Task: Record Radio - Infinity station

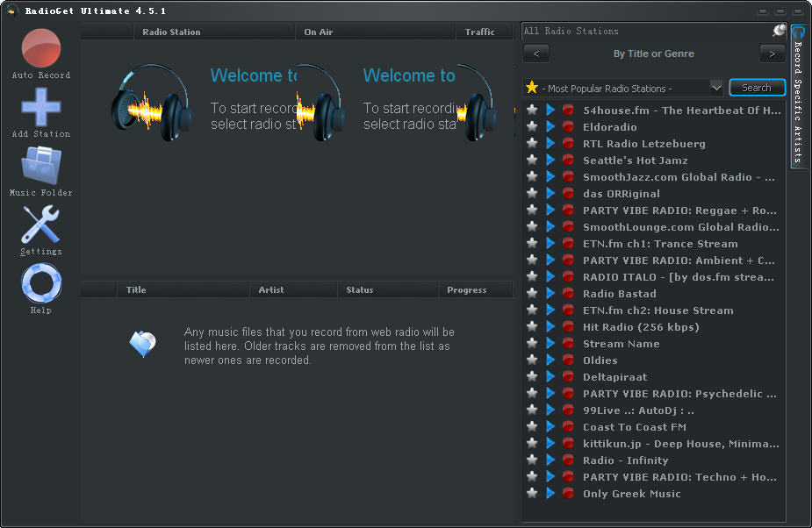Action: coord(568,460)
